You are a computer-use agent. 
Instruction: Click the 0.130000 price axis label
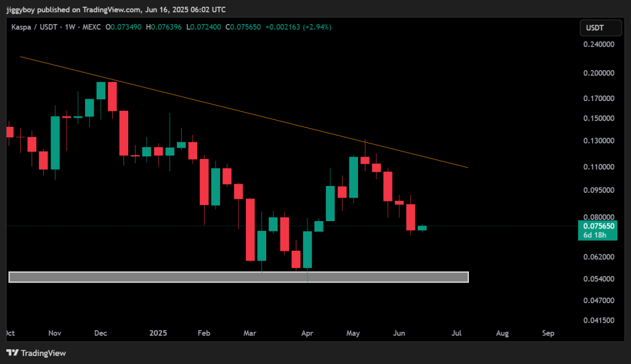tap(599, 141)
